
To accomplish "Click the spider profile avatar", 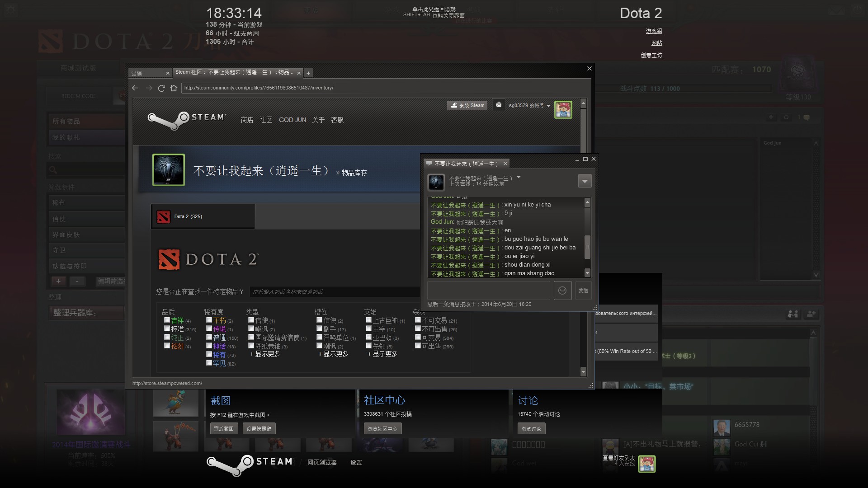I will tap(169, 170).
